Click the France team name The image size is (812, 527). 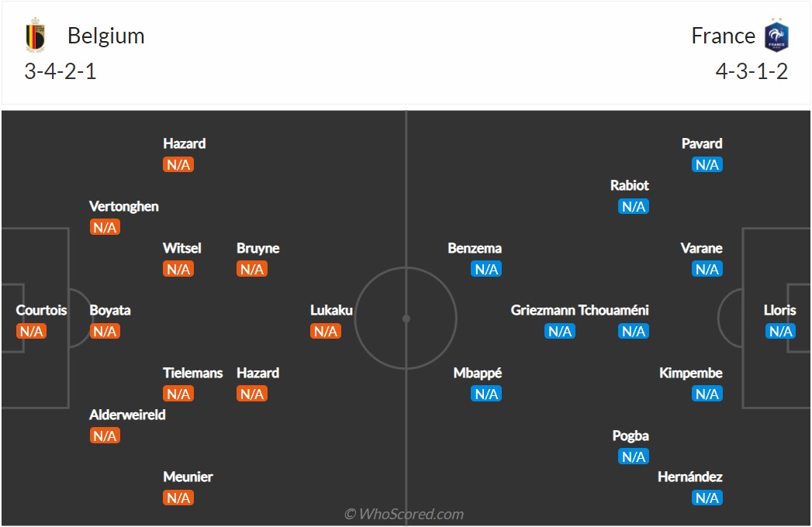[x=723, y=36]
